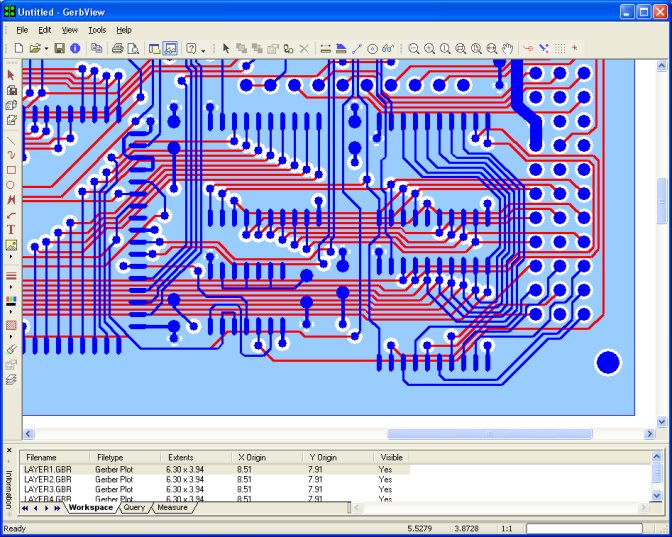
Task: Click the Print icon in toolbar
Action: click(x=117, y=48)
